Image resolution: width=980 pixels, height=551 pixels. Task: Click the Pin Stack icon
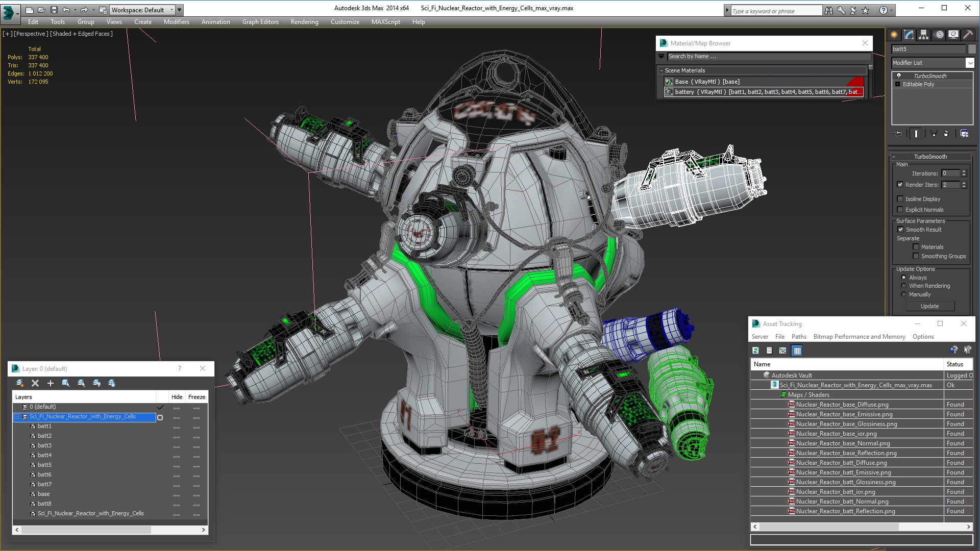(x=898, y=134)
